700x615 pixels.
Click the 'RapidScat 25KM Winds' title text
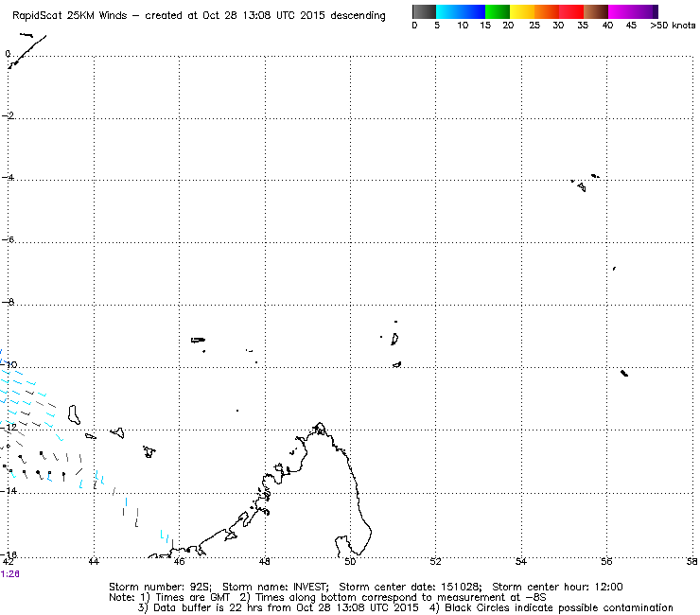pos(70,16)
